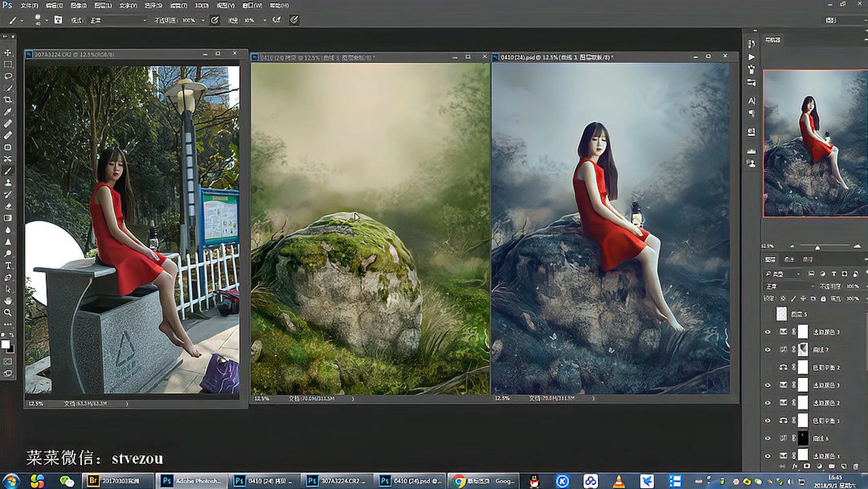868x489 pixels.
Task: Select the Zoom magnifier tool
Action: coord(8,312)
